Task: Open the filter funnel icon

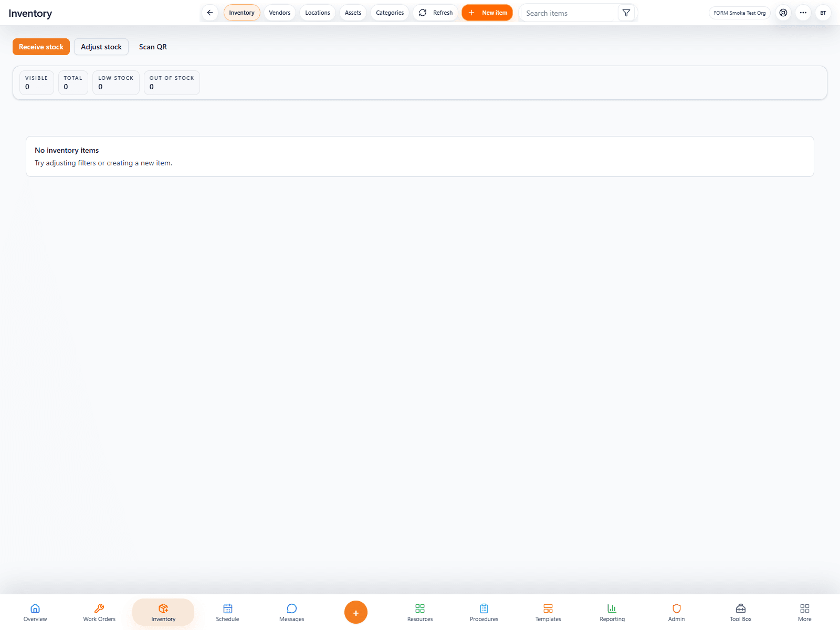Action: [626, 13]
